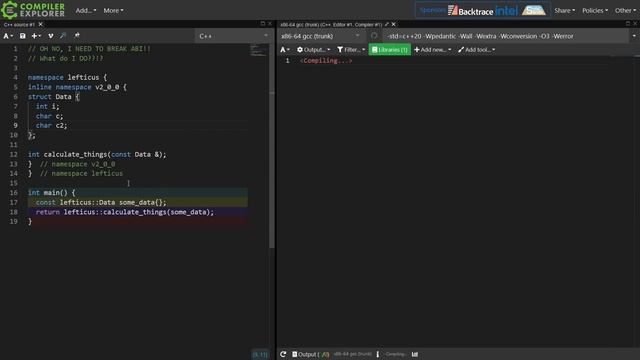This screenshot has height=360, width=640.
Task: Select the x86-64 gcc compiler tab
Action: click(x=331, y=24)
